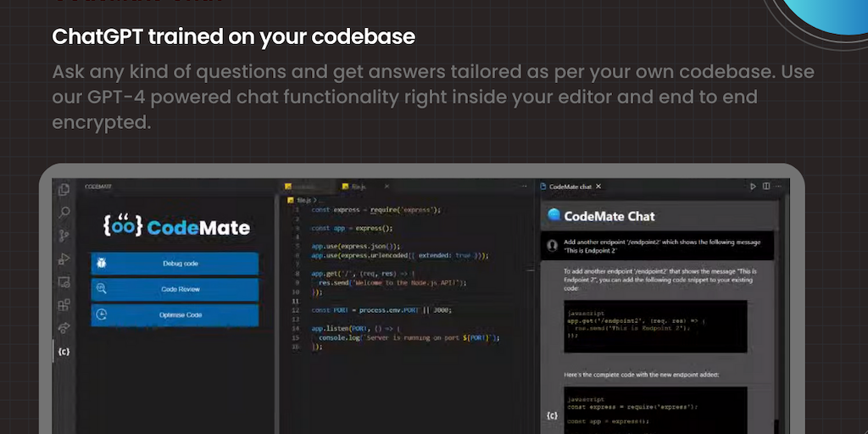Select the CodeMate icon in activity bar
The width and height of the screenshot is (868, 434).
pos(64,351)
